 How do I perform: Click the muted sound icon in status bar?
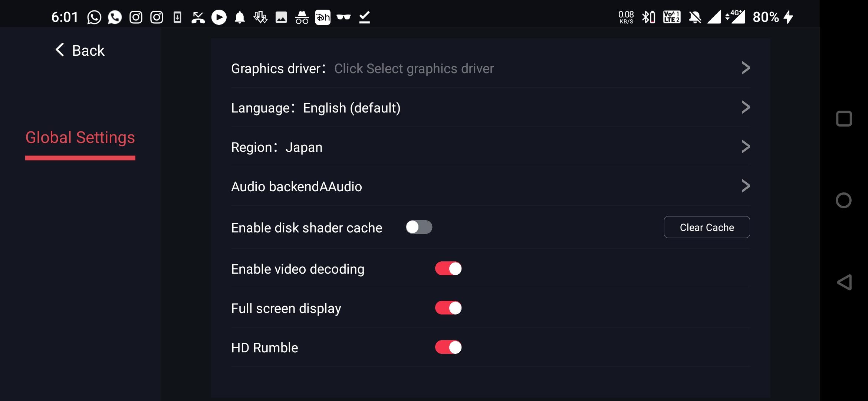694,17
